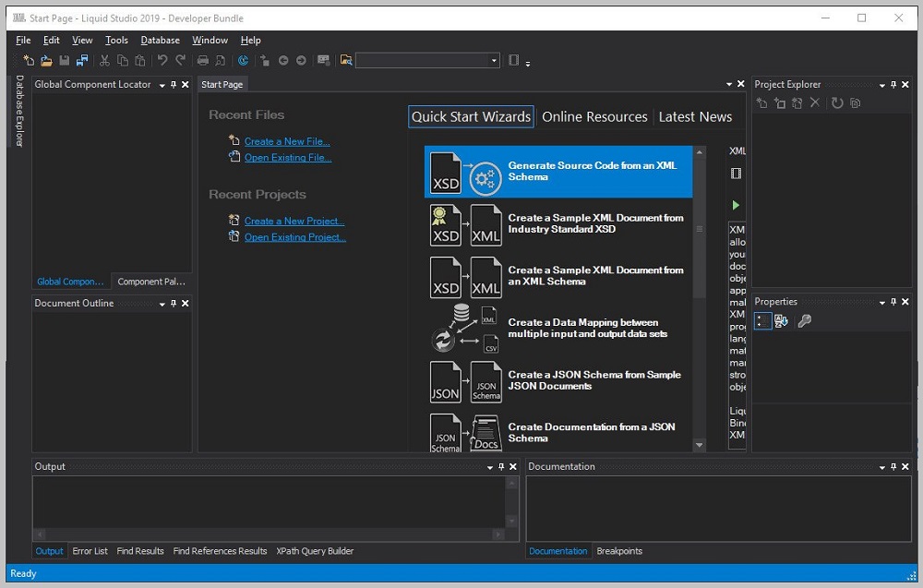The width and height of the screenshot is (923, 588).
Task: Click the Open Existing File link
Action: (x=288, y=157)
